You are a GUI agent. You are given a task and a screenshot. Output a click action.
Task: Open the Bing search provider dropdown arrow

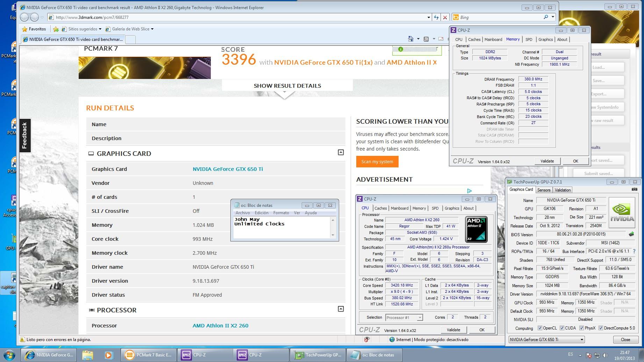point(553,17)
